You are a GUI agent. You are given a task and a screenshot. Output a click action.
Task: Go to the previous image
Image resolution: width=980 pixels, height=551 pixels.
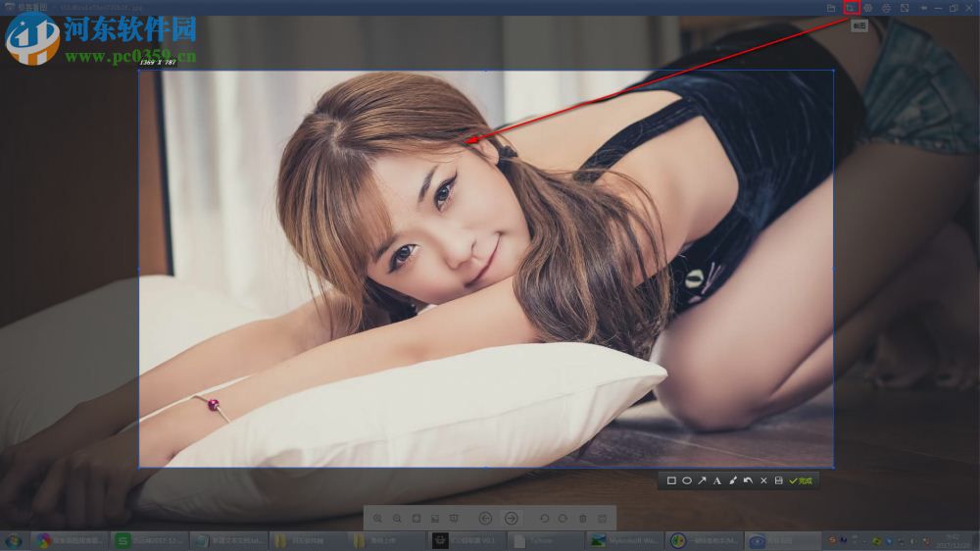point(486,519)
